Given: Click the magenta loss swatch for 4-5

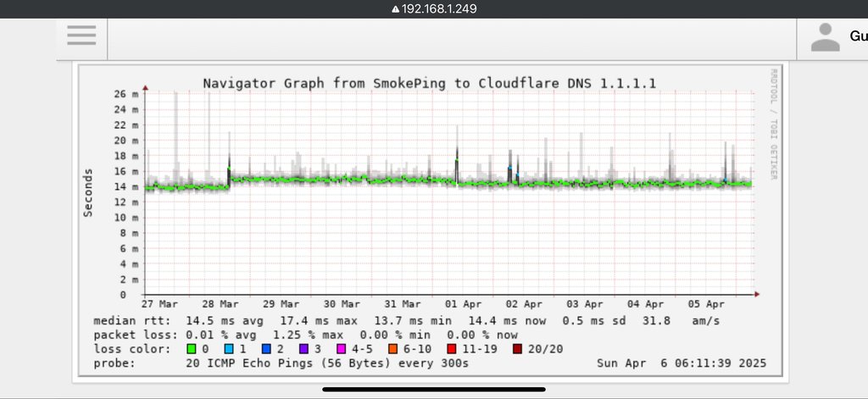Looking at the screenshot, I should point(341,349).
